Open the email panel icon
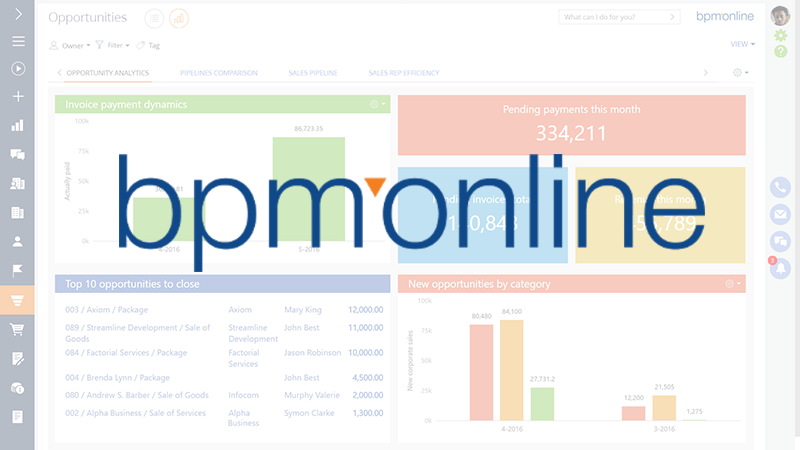 coord(780,213)
